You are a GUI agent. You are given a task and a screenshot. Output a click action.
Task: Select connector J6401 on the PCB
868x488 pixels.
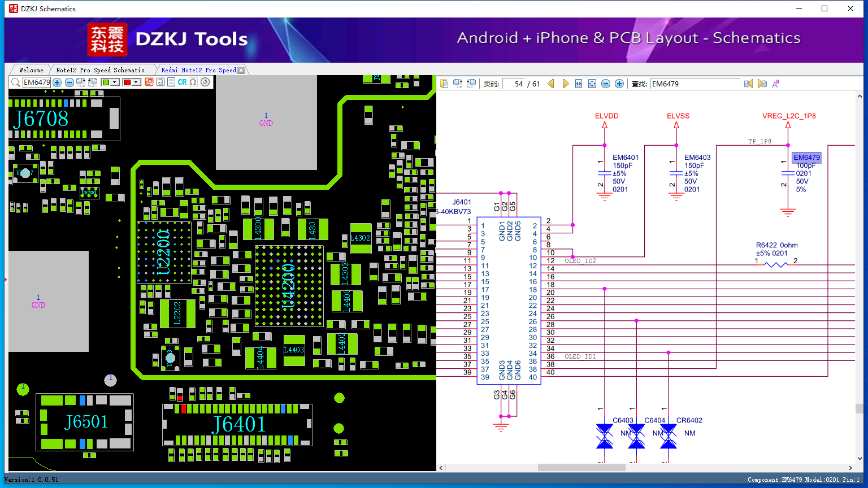tap(238, 425)
